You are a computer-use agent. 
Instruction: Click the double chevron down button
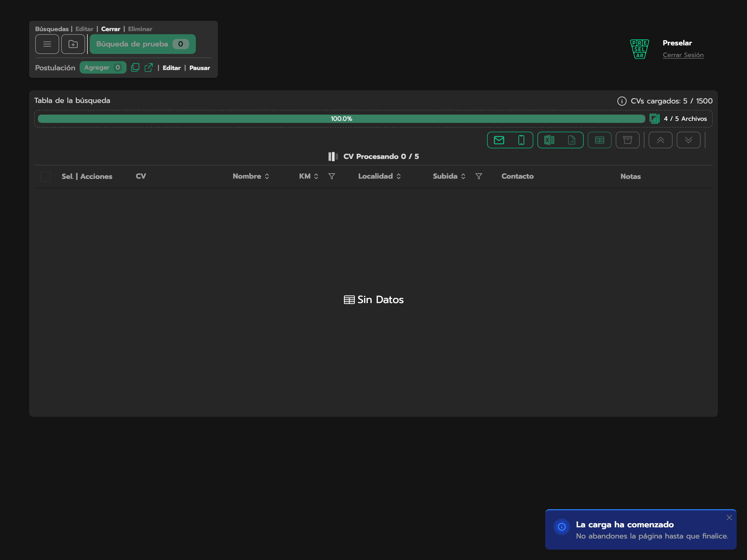tap(688, 140)
